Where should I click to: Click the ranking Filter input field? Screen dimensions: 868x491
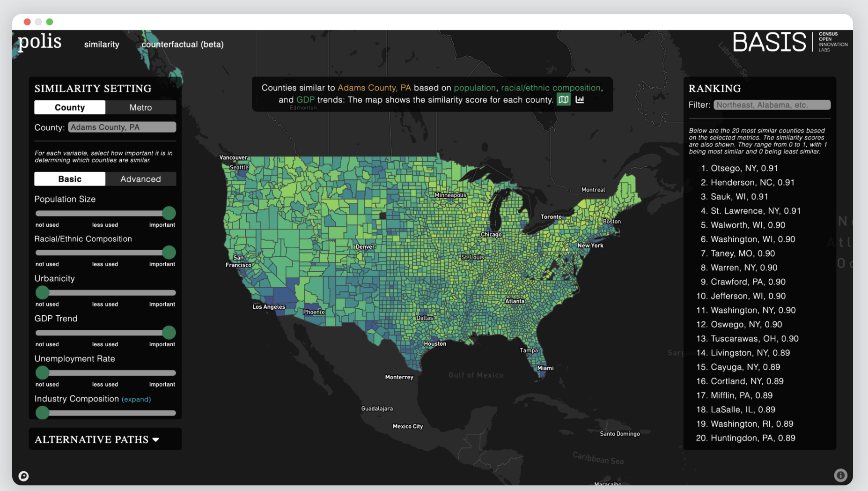pos(772,105)
